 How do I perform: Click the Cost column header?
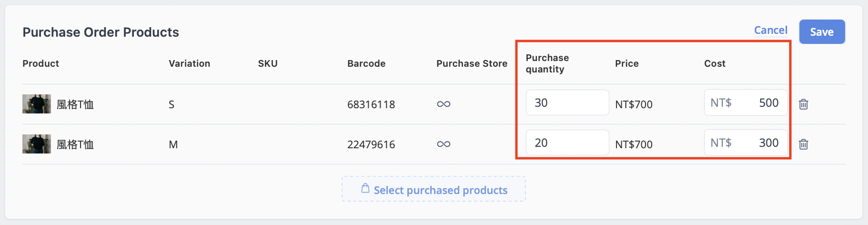click(715, 63)
